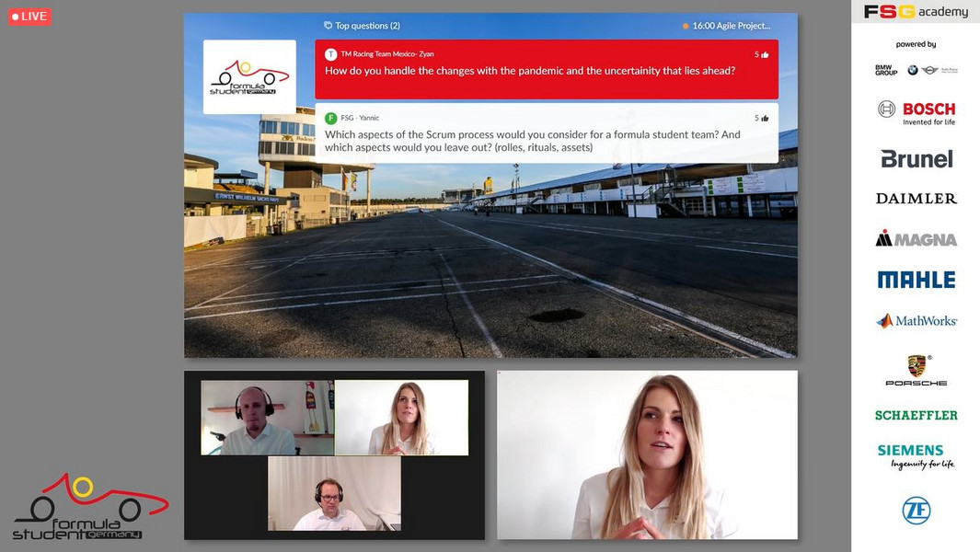Viewport: 980px width, 552px height.
Task: Click the white T avatar for TM Racing
Action: pos(331,54)
